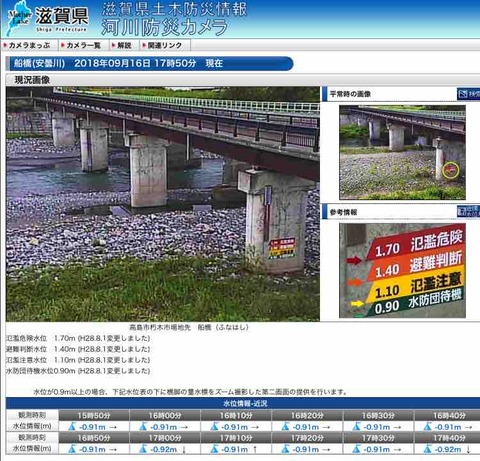This screenshot has width=480, height=461.
Task: Click the water level icon for 16時00分
Action: pyautogui.click(x=143, y=426)
